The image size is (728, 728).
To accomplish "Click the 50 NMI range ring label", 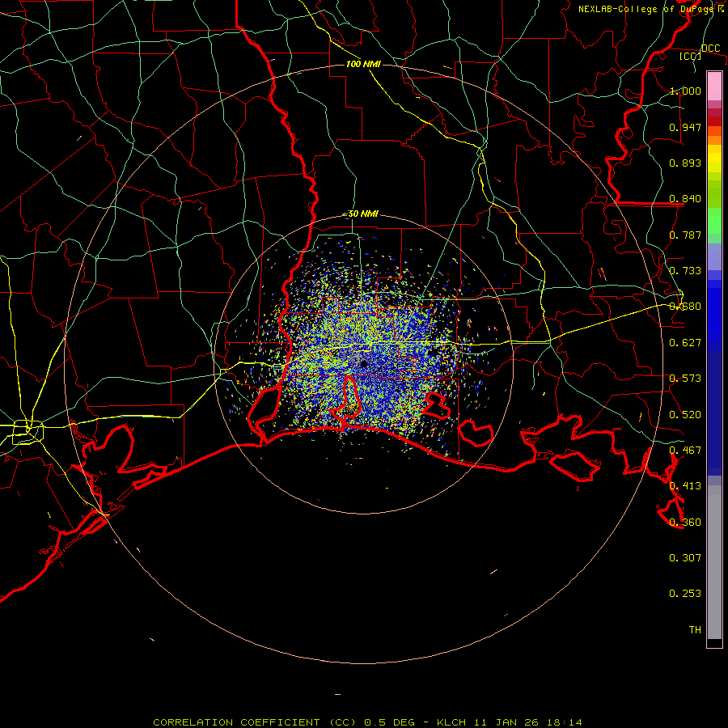I will 363,214.
